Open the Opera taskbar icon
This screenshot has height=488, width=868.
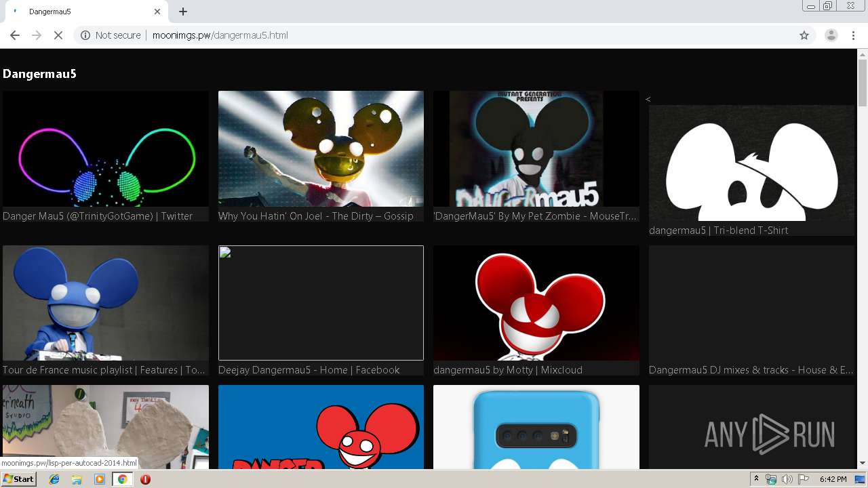(145, 479)
